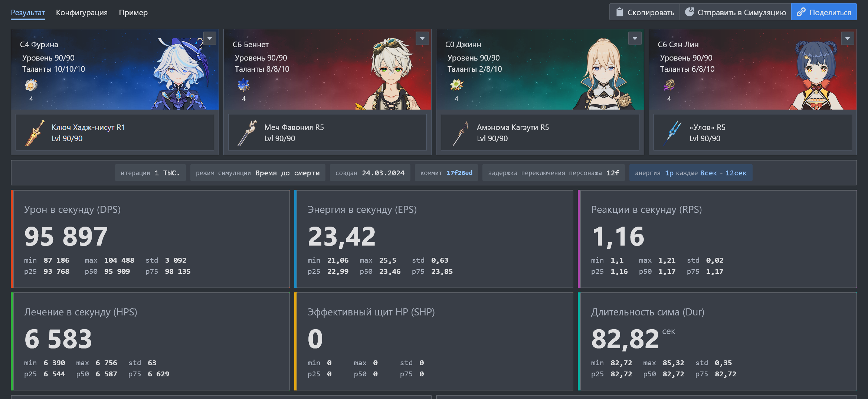Image resolution: width=868 pixels, height=399 pixels.
Task: Open the Пример tab
Action: (133, 13)
